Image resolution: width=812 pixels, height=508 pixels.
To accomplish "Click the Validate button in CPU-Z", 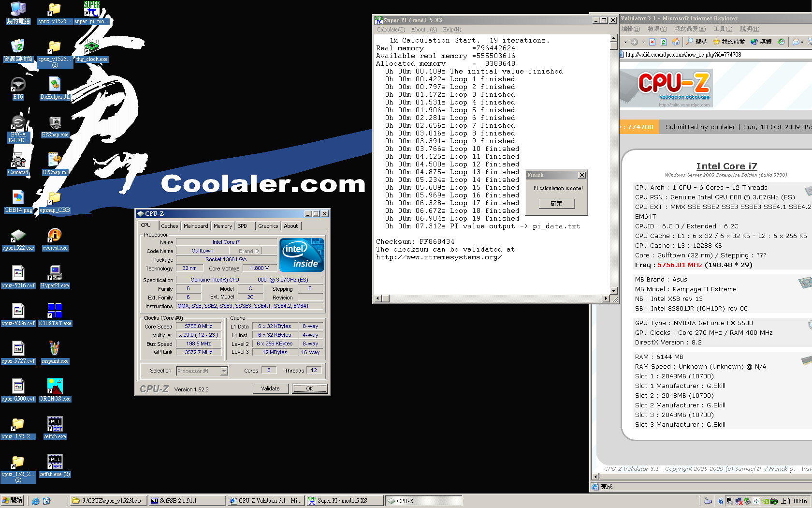I will (270, 388).
